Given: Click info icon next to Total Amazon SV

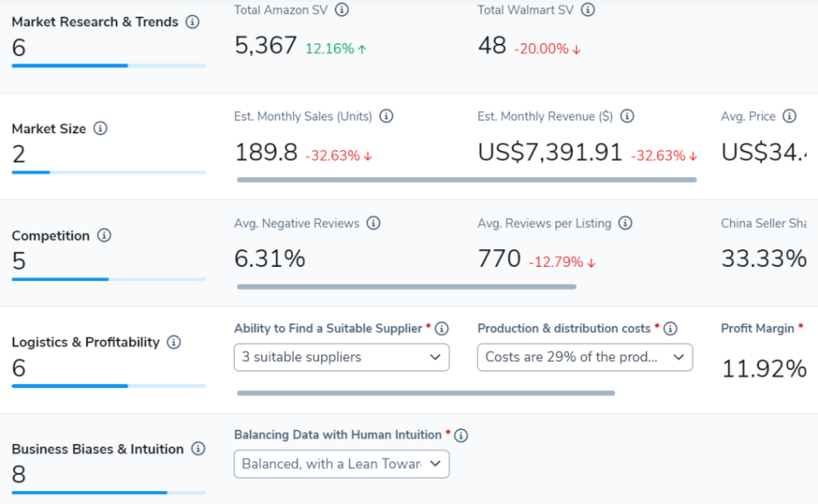Looking at the screenshot, I should pos(342,10).
